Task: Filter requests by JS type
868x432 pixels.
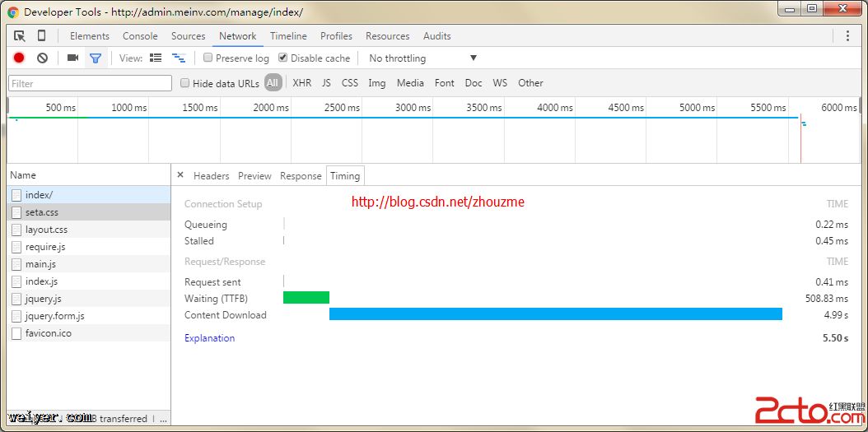Action: click(x=327, y=83)
